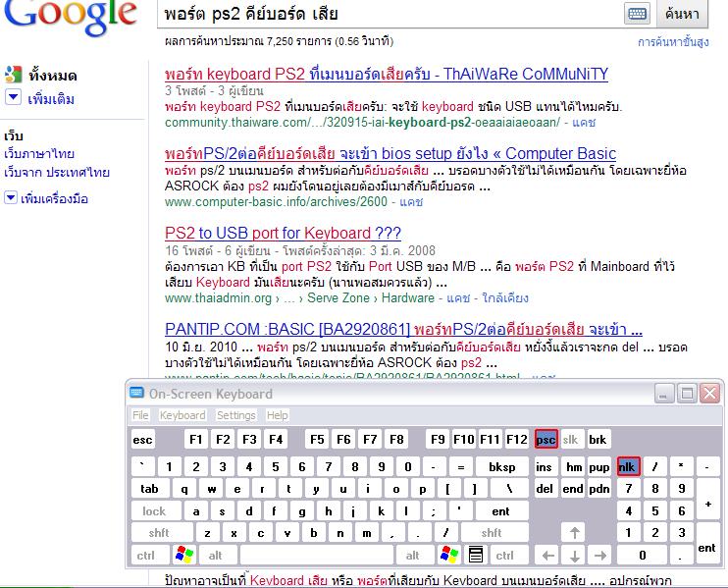Click the esc key
Image resolution: width=728 pixels, height=588 pixels.
coord(142,440)
